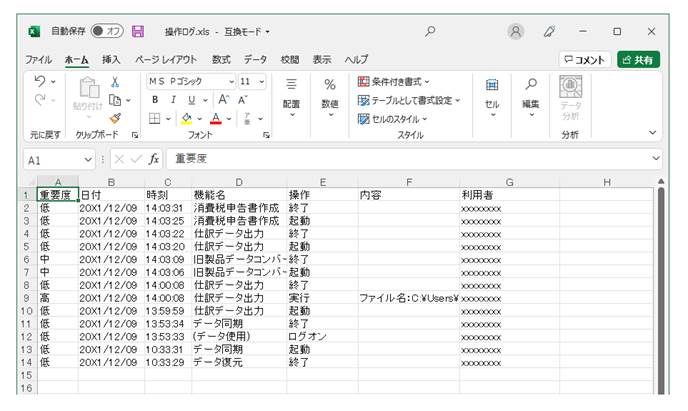The image size is (688, 411).
Task: Click the Paste clipboard icon
Action: [x=89, y=87]
